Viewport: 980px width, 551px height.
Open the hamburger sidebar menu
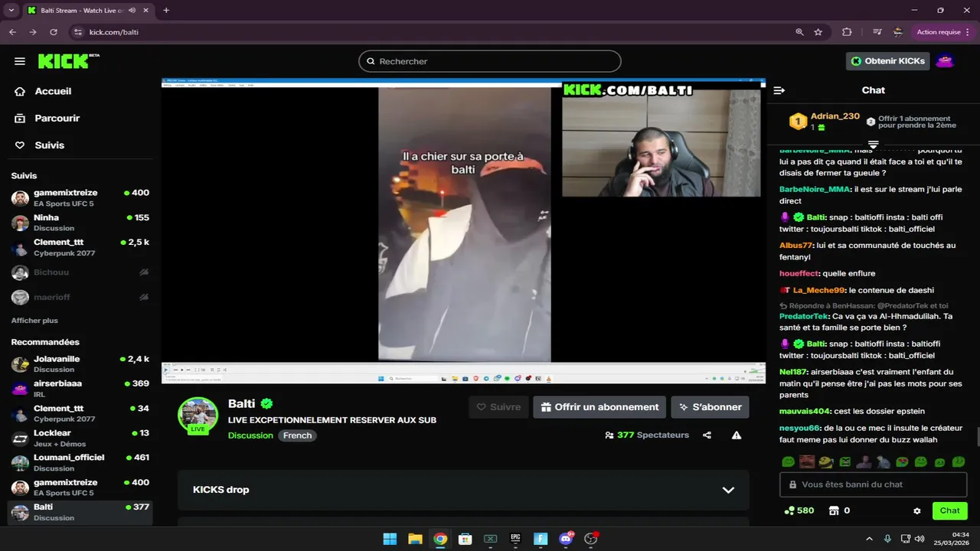[x=20, y=61]
